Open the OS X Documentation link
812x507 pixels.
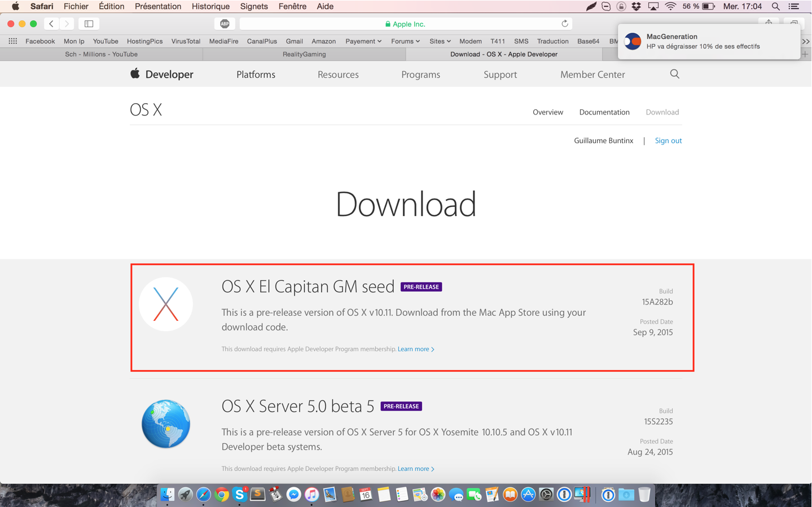604,112
